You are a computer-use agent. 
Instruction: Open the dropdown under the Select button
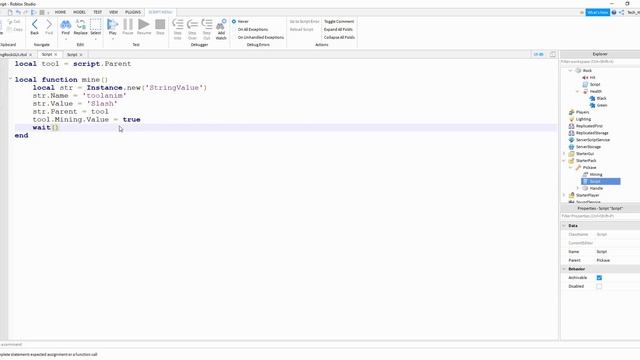96,39
